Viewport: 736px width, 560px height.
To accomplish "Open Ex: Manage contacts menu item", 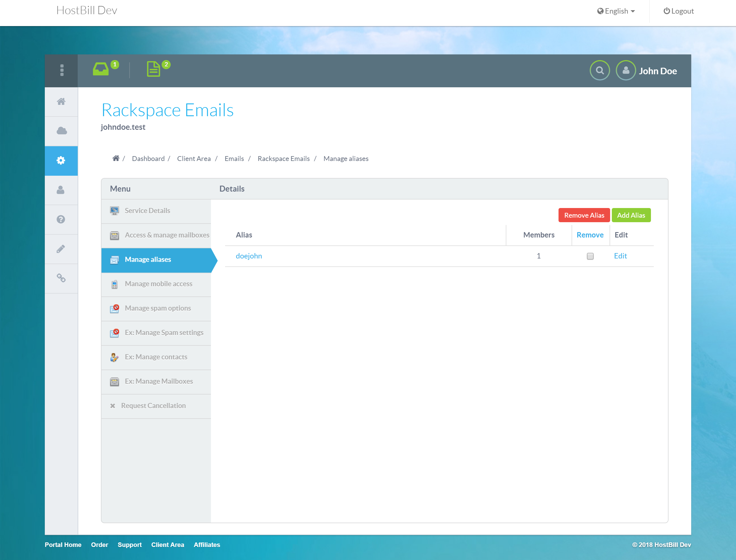I will tap(156, 357).
